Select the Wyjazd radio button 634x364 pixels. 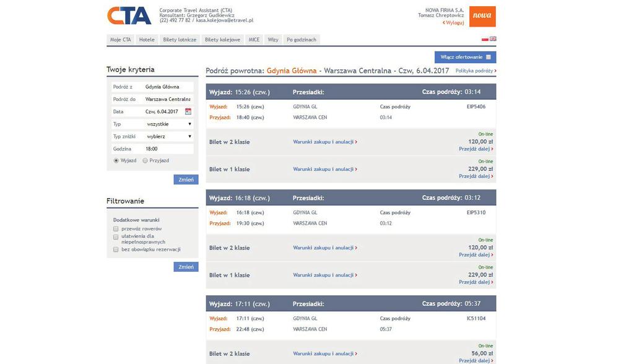click(116, 160)
